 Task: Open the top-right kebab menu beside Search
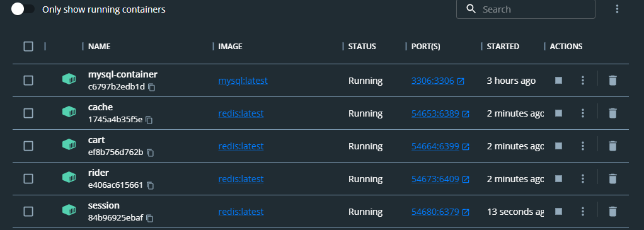(617, 9)
